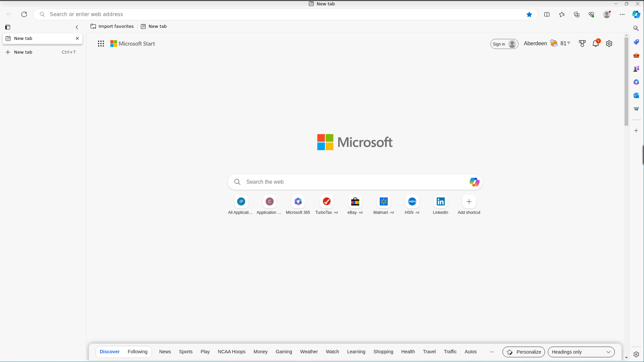644x362 pixels.
Task: Click the Microsoft 365 shortcut icon
Action: 298,201
